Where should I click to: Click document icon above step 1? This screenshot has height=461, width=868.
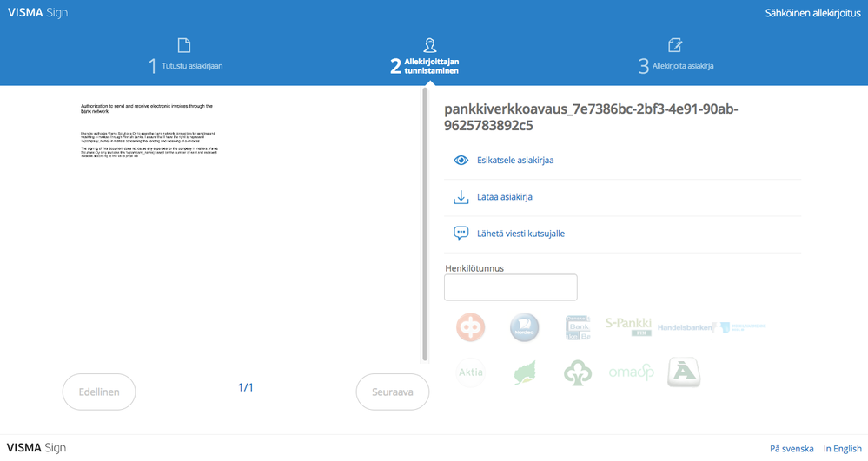point(184,45)
